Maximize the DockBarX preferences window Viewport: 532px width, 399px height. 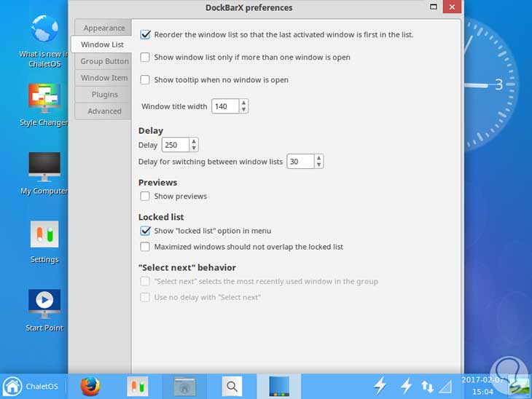(x=434, y=7)
